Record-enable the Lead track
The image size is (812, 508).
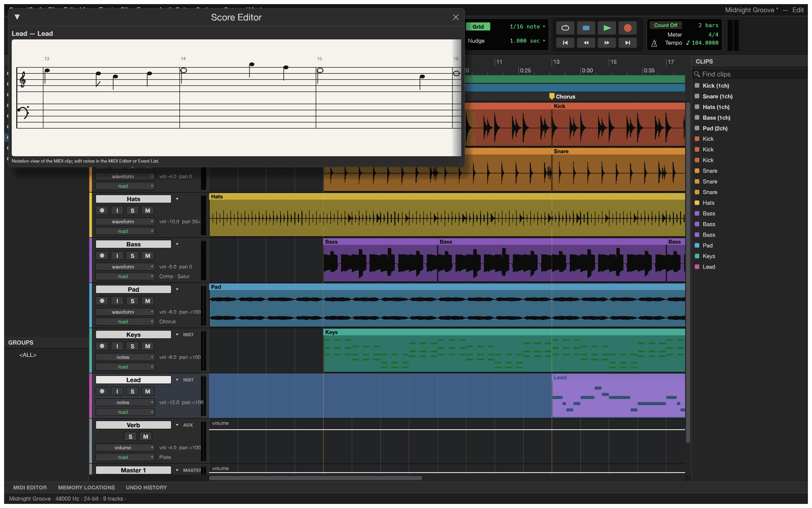tap(102, 391)
